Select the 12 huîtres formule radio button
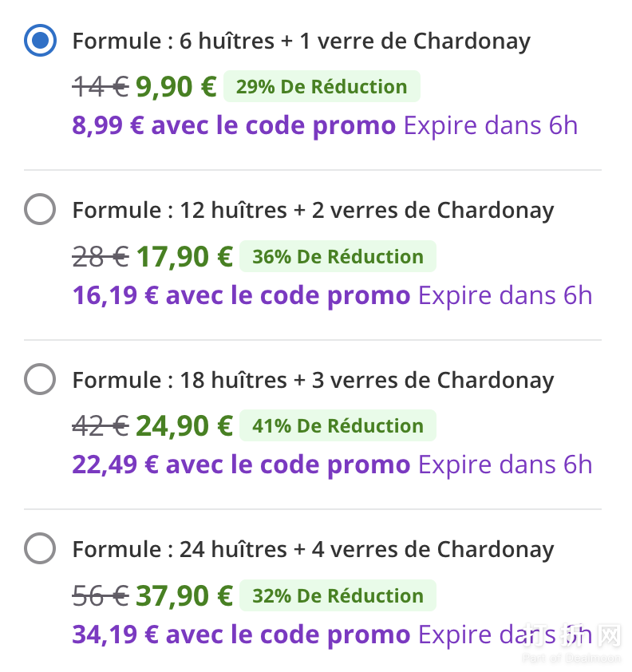This screenshot has width=632, height=672. [41, 210]
